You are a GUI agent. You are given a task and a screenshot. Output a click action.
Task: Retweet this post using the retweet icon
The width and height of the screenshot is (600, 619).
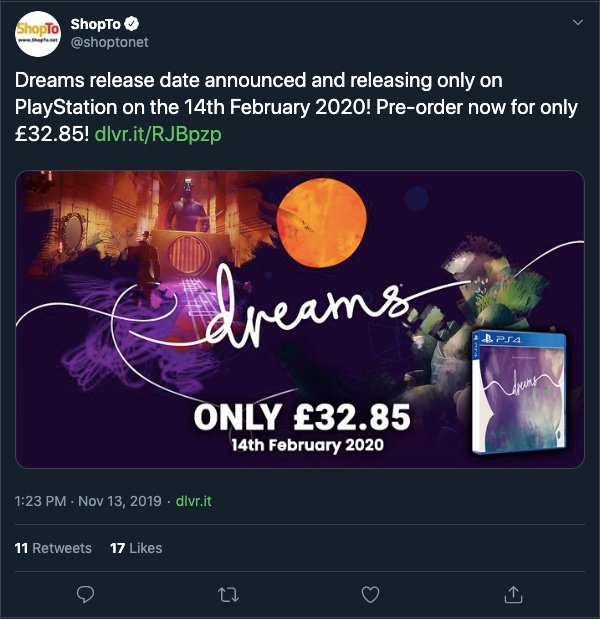[x=228, y=594]
